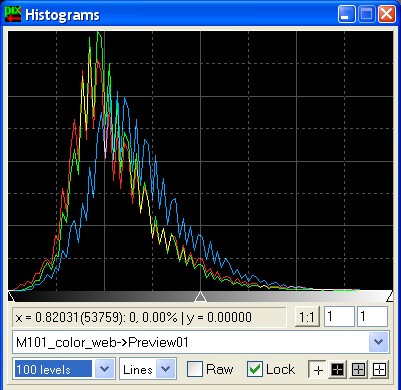Viewport: 401px width, 390px height.
Task: Maximize the Histograms window
Action: tap(367, 15)
